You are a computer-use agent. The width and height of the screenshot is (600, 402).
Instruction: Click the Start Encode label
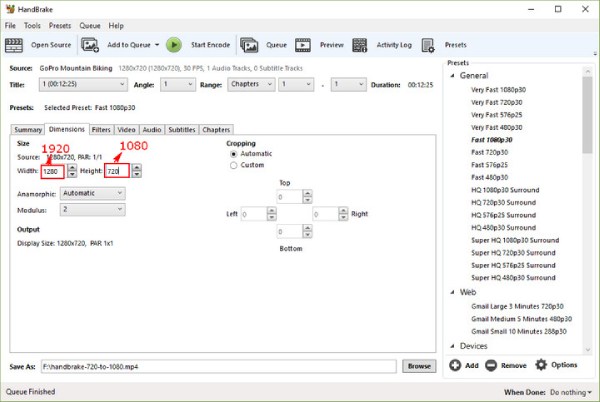[x=210, y=45]
